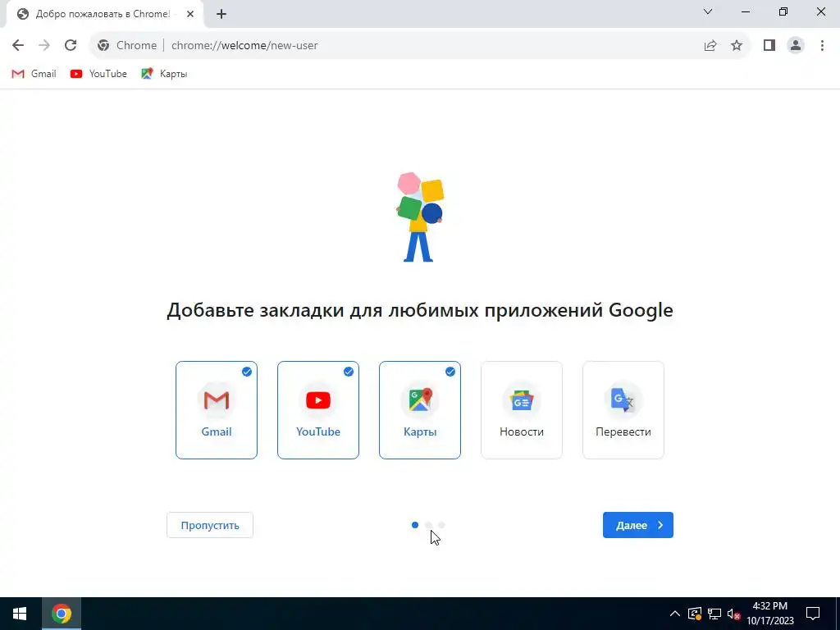
Task: Reload the page with the refresh icon
Action: [71, 46]
